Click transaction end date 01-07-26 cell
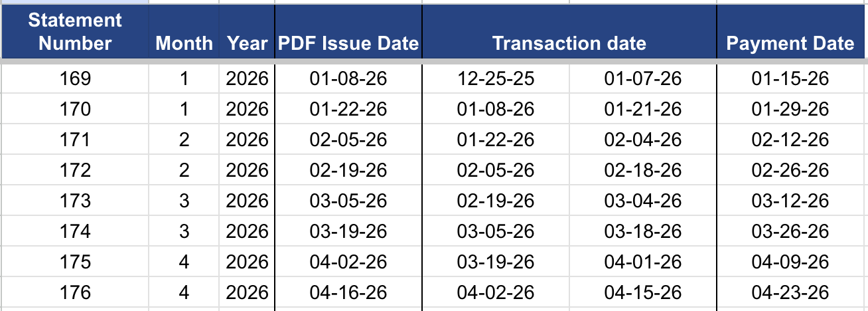868x311 pixels. (x=643, y=78)
